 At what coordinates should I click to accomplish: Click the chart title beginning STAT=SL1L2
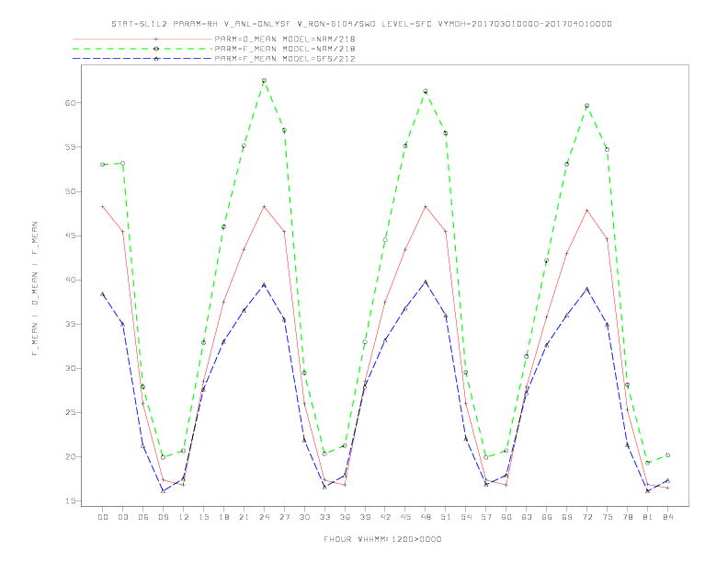click(361, 24)
